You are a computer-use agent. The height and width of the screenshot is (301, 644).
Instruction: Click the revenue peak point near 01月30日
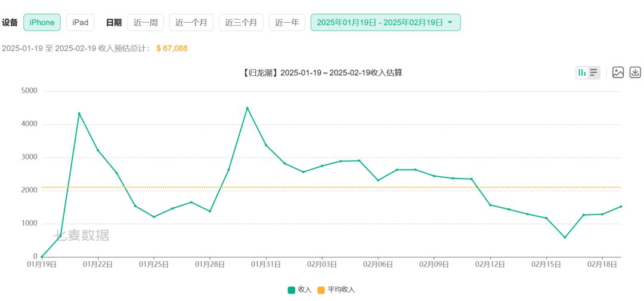247,108
